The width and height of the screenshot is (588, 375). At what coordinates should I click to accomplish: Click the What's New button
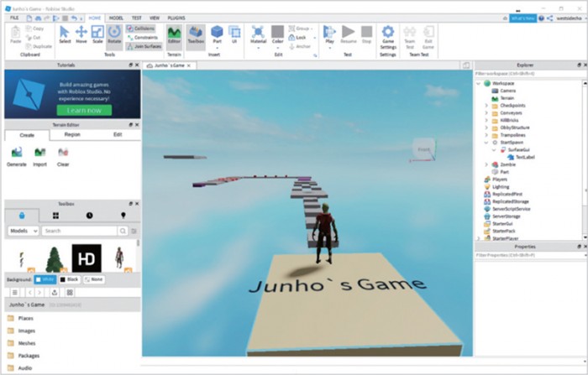tap(522, 18)
